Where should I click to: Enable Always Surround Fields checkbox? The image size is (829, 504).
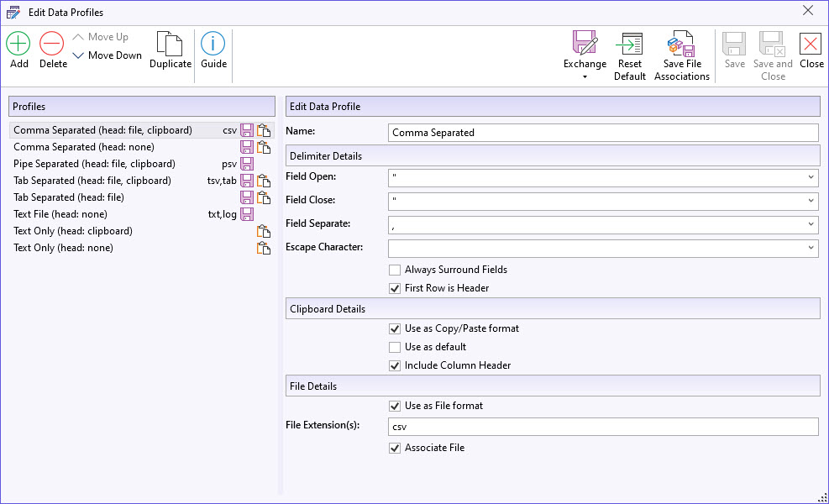pyautogui.click(x=395, y=270)
